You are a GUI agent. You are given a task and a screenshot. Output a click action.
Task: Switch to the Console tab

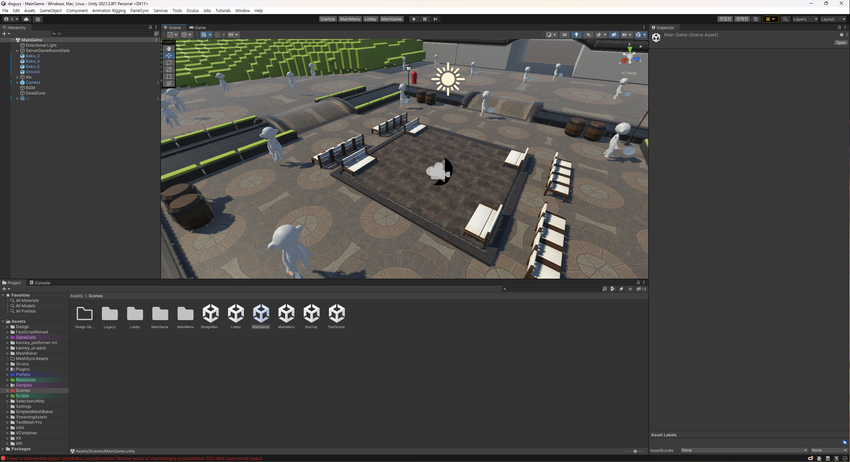(x=42, y=283)
